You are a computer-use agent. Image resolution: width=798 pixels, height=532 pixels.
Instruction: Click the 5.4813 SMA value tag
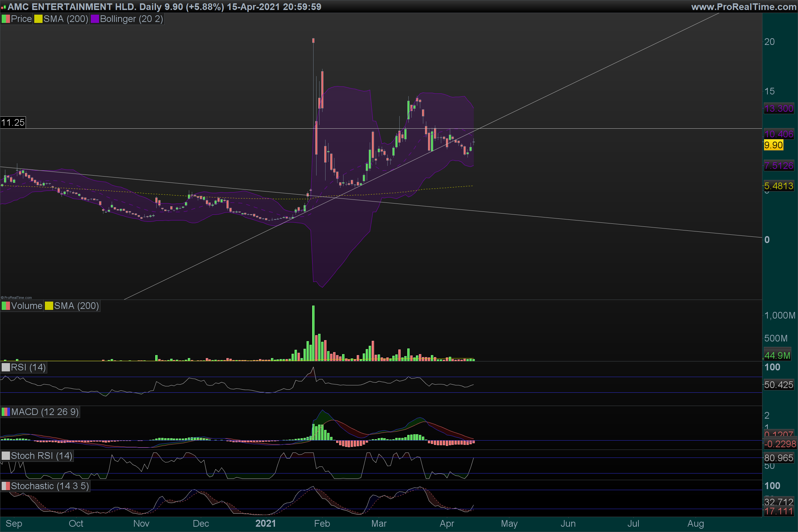point(779,186)
